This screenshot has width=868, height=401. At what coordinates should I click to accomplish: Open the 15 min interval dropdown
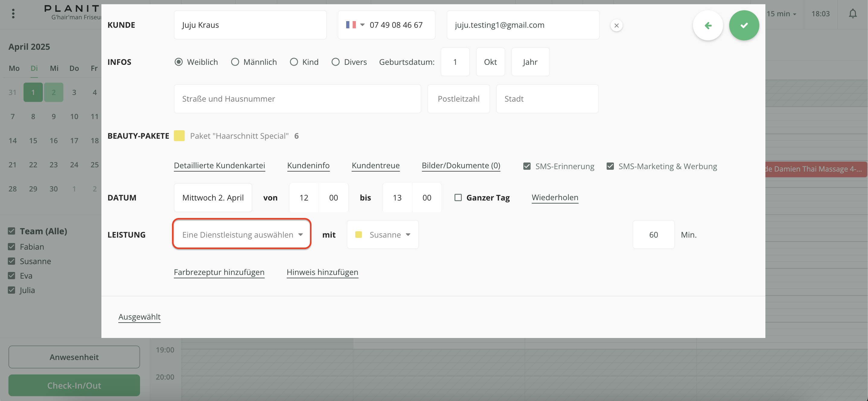coord(781,14)
